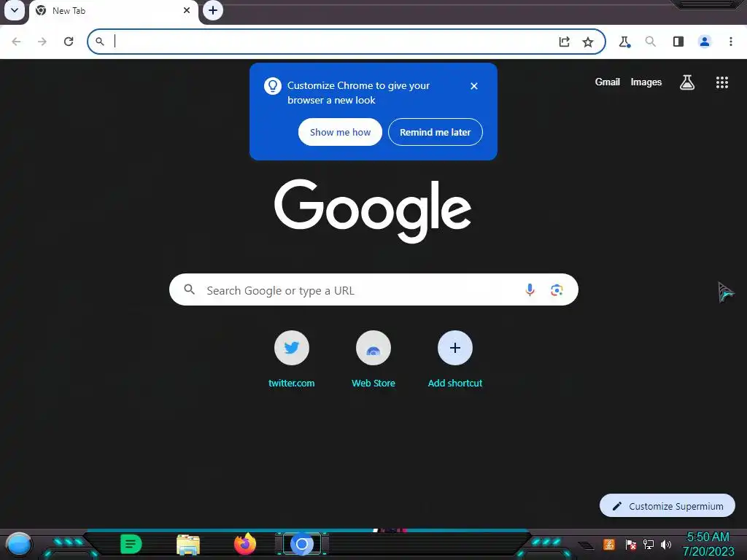The image size is (747, 560).
Task: Click the Show me how button
Action: [340, 132]
